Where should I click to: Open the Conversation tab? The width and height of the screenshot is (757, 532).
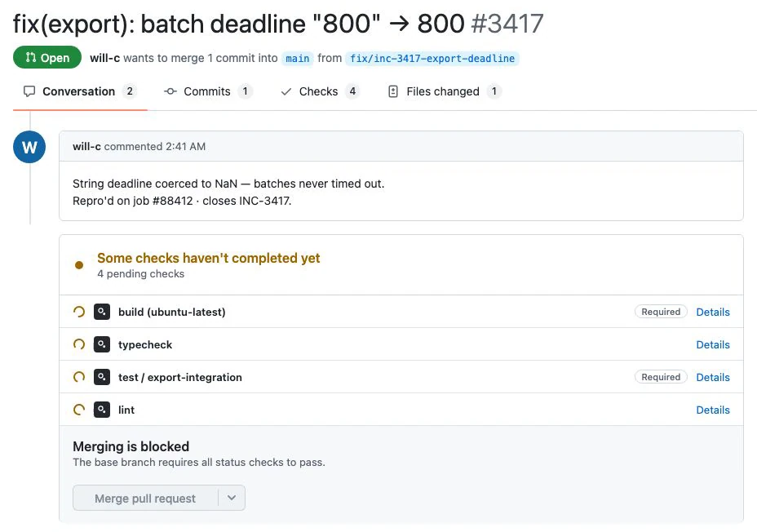pyautogui.click(x=80, y=91)
